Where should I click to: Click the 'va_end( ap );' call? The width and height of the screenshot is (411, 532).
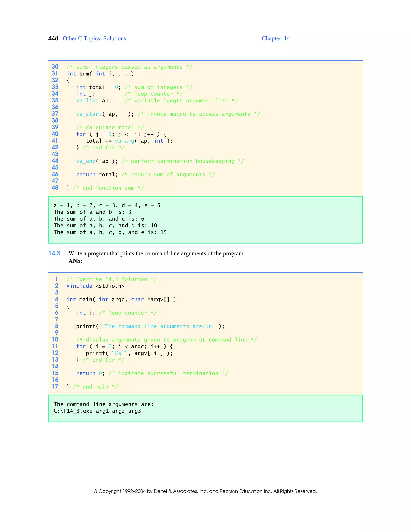pos(97,161)
